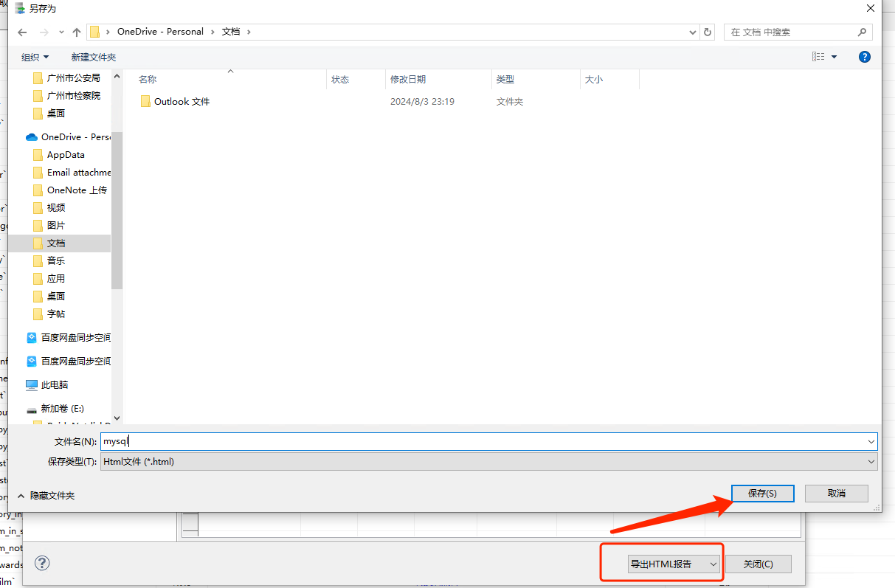Click the 取消 button

coord(837,493)
